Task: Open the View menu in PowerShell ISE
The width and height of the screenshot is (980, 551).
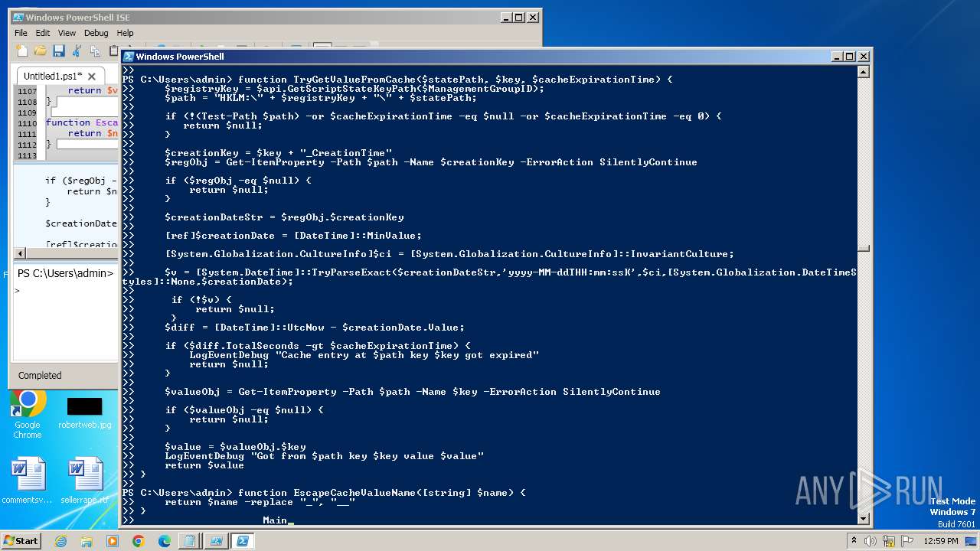Action: (67, 33)
